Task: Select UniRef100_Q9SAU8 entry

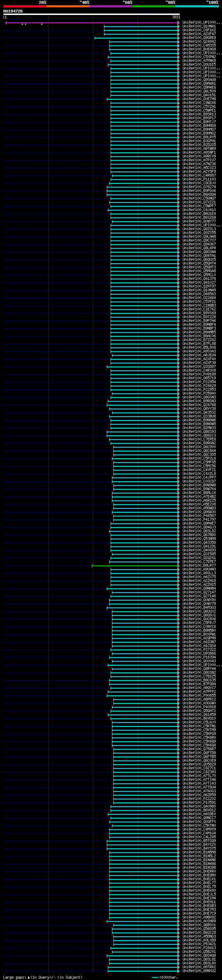Action: click(x=199, y=80)
